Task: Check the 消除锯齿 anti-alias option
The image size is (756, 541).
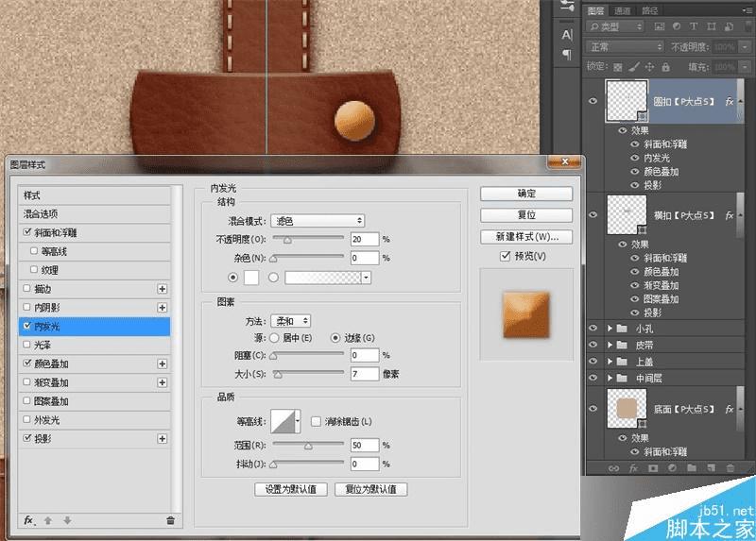Action: (x=317, y=421)
